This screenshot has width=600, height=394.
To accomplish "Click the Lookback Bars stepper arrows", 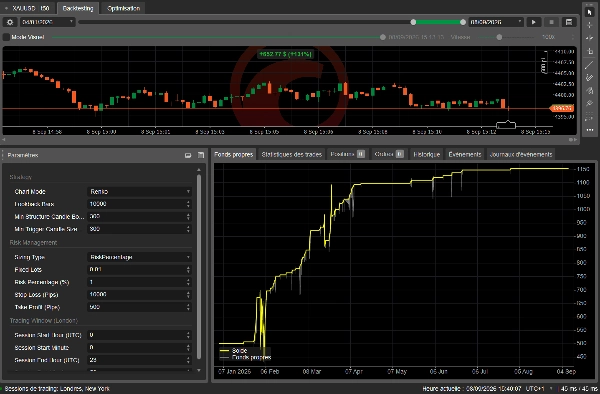I will click(188, 204).
